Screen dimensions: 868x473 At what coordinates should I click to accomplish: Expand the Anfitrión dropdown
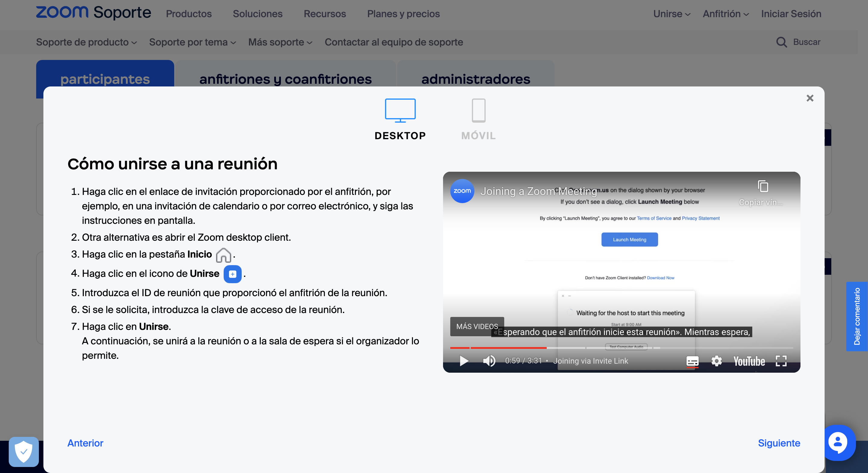725,14
